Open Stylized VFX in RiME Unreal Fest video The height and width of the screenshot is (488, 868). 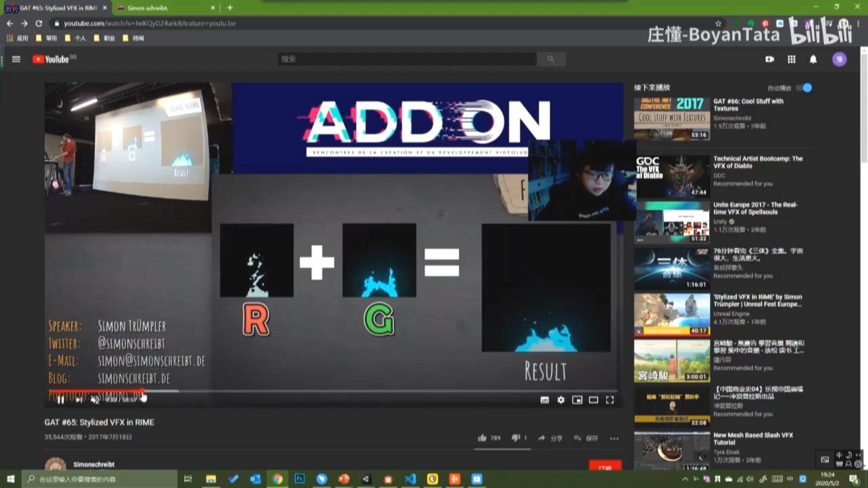(x=758, y=300)
